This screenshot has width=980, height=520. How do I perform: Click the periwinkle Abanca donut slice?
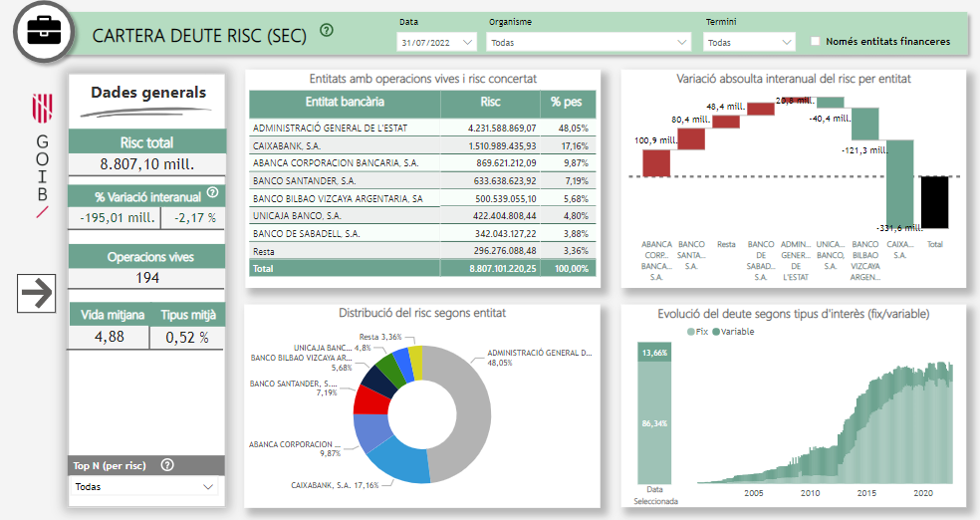(371, 433)
